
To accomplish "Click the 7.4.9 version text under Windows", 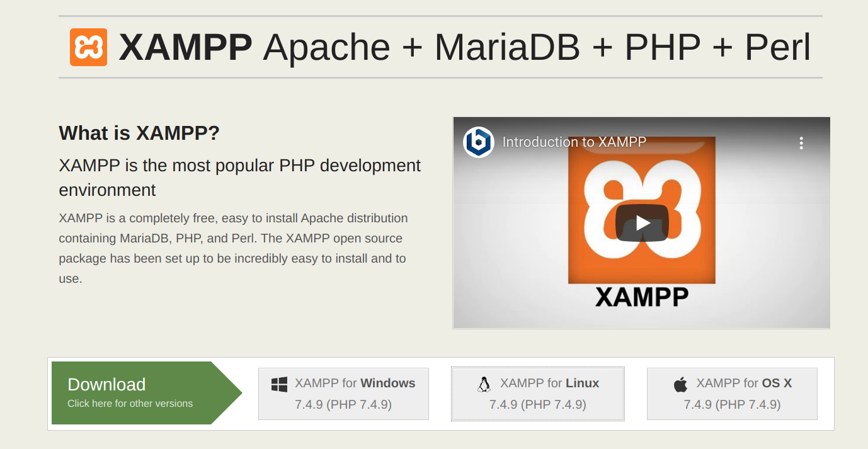I will (x=343, y=406).
